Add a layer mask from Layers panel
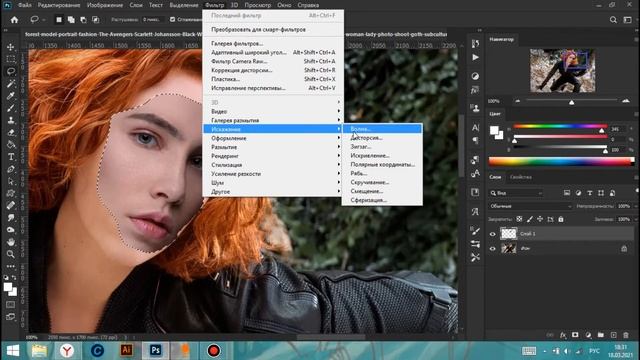Screen dimensions: 640x360 (575, 335)
